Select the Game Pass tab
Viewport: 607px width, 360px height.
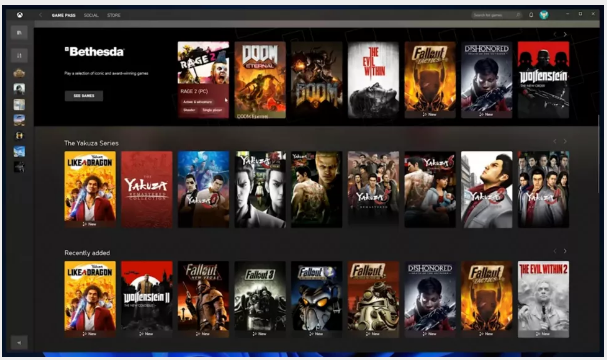(x=63, y=15)
